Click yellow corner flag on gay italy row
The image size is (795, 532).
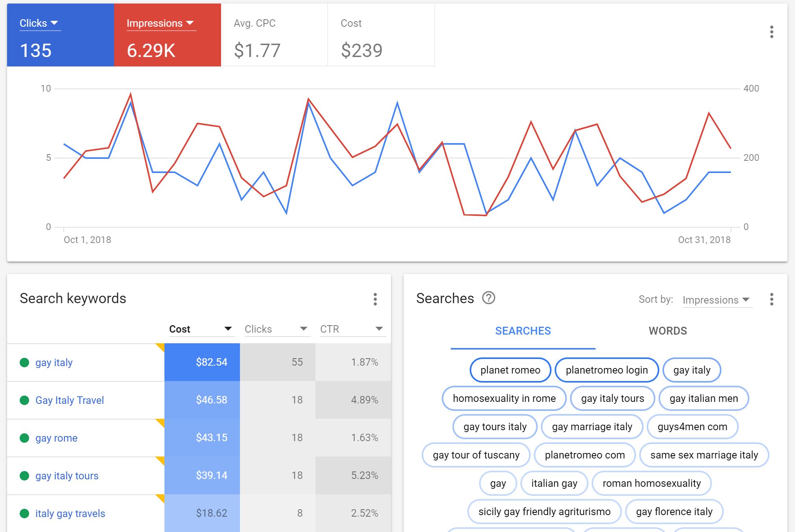[160, 346]
